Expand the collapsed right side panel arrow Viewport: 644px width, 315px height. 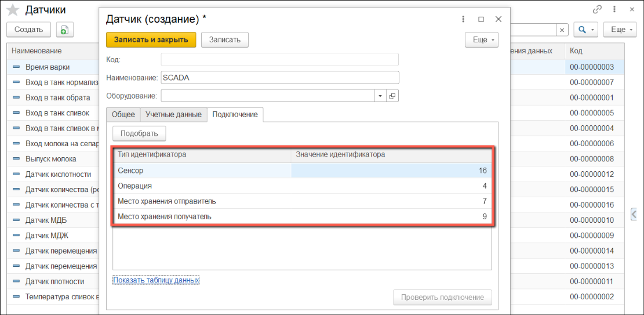[x=635, y=214]
